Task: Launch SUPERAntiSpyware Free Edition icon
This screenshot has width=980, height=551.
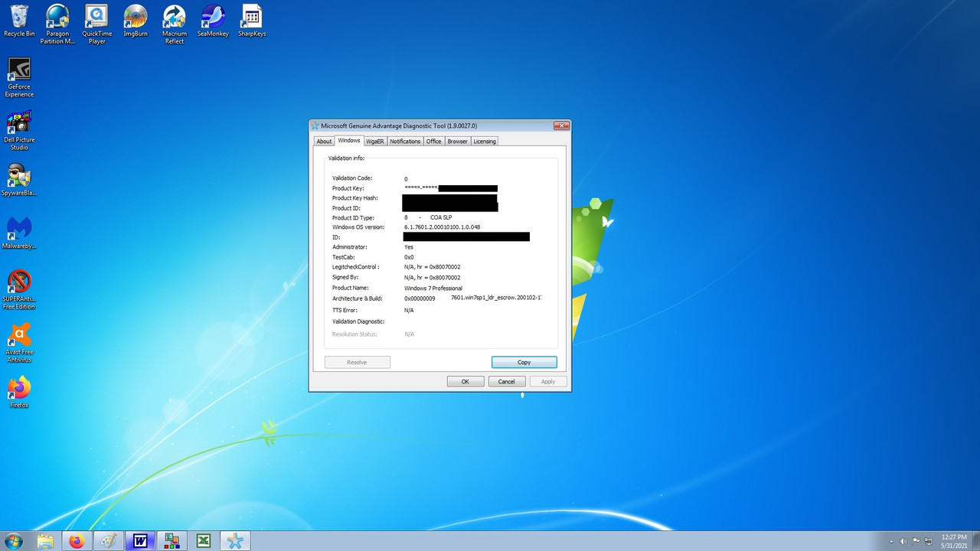Action: [19, 289]
